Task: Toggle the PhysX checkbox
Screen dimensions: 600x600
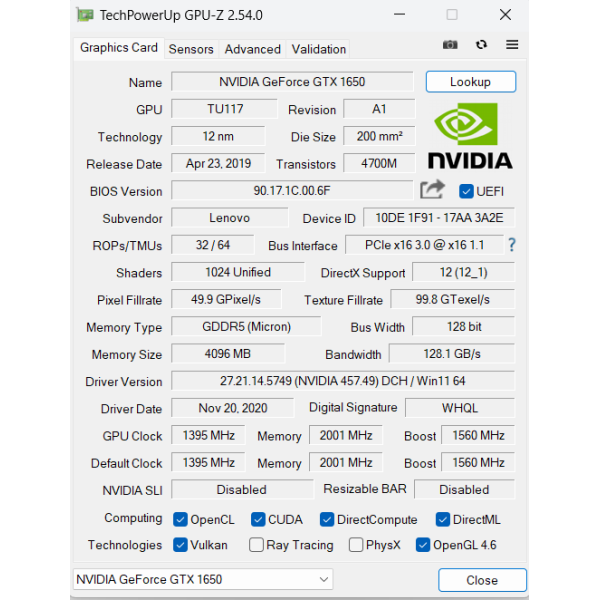Action: pyautogui.click(x=356, y=545)
